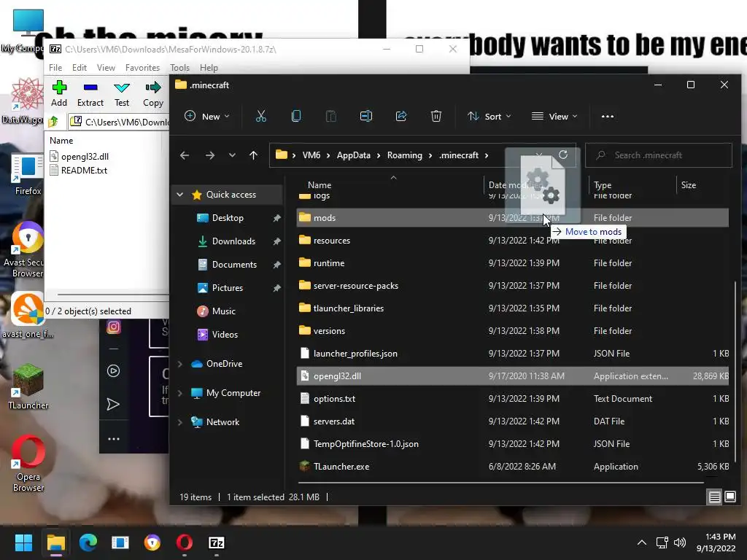Click the Search .minecraft field

coord(659,155)
